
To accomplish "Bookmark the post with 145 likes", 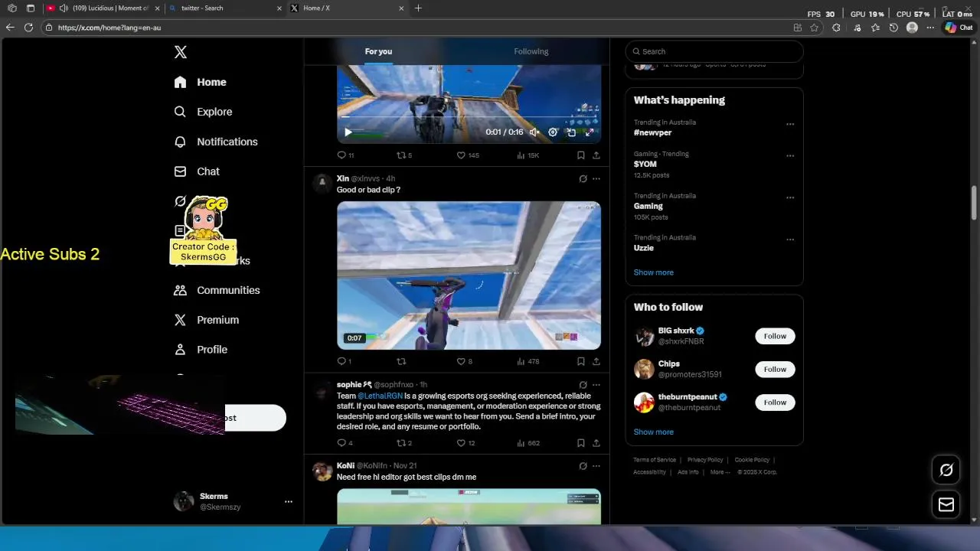I will coord(581,155).
